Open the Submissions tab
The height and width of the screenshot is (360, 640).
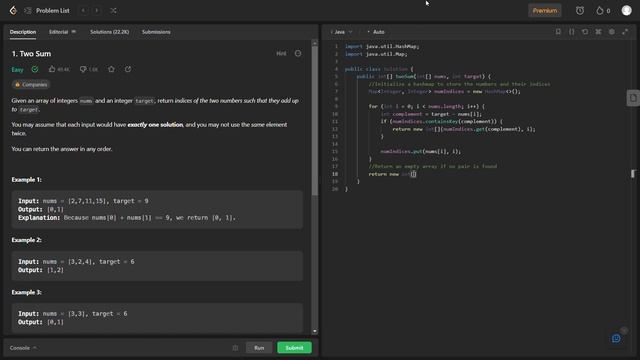[156, 32]
